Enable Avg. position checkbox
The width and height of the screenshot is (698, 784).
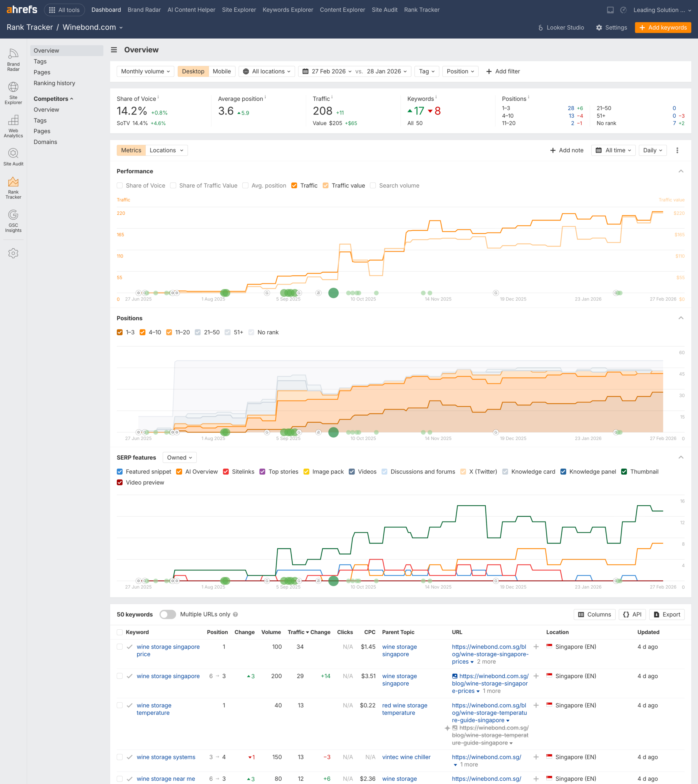(245, 186)
